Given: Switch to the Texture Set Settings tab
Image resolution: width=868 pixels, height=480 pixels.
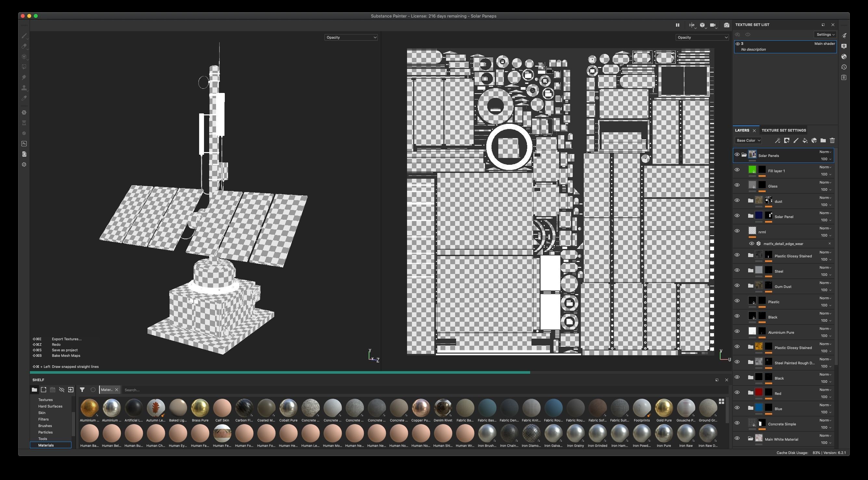Looking at the screenshot, I should [784, 130].
